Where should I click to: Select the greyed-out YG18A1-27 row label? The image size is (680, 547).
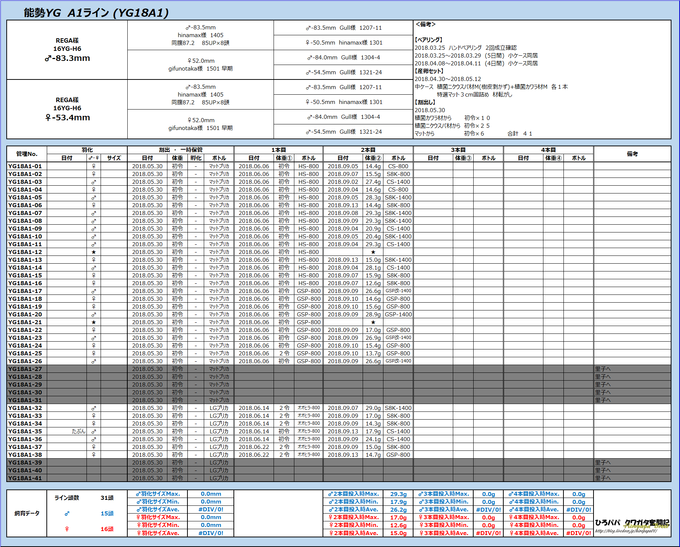point(27,369)
